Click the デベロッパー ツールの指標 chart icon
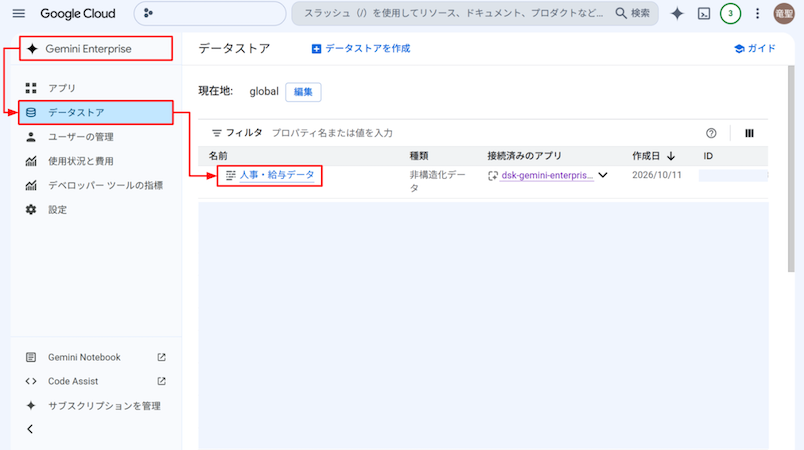804x450 pixels. tap(31, 186)
